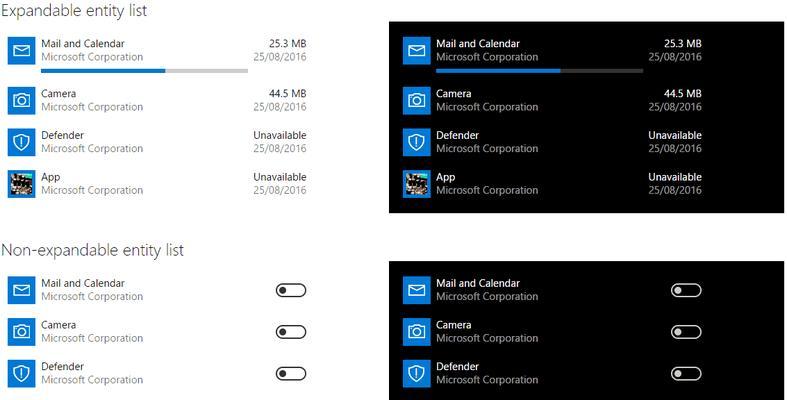The width and height of the screenshot is (787, 400).
Task: Click the Camera icon in light expandable list
Action: click(21, 100)
